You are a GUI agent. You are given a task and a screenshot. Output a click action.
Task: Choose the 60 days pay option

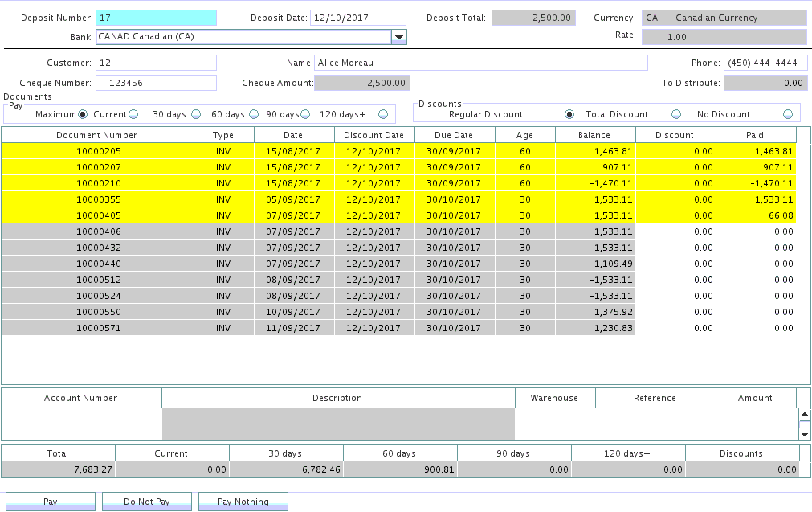(253, 114)
